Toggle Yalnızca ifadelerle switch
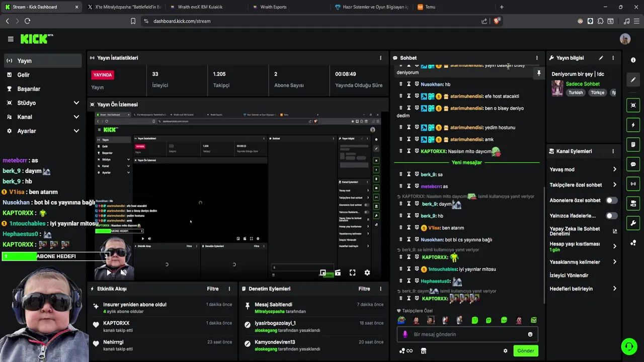This screenshot has width=644, height=362. (611, 216)
